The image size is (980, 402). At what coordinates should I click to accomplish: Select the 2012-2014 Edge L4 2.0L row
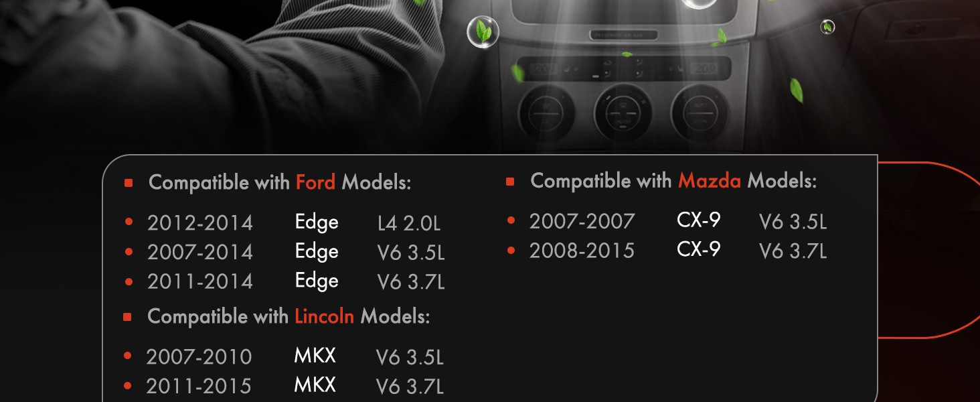(284, 223)
